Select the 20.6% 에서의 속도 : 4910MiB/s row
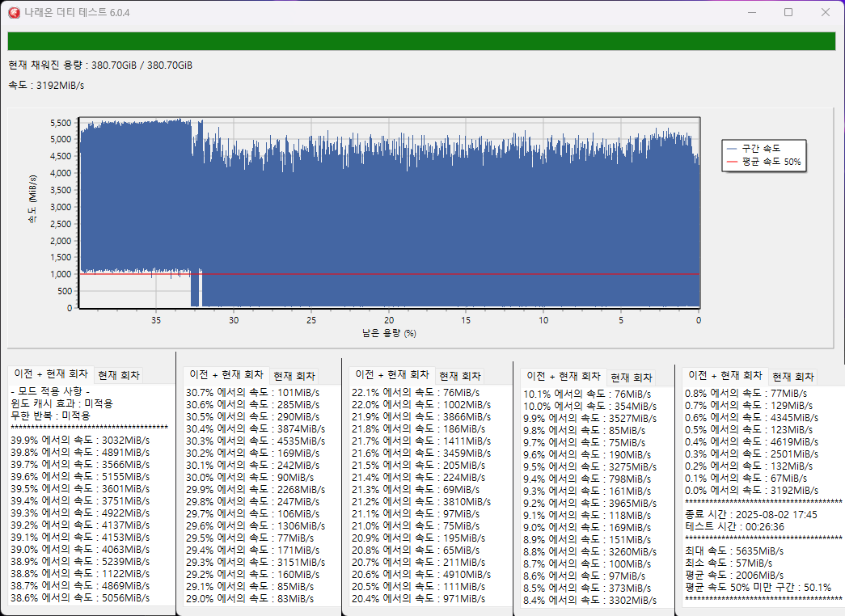845x616 pixels. 421,575
